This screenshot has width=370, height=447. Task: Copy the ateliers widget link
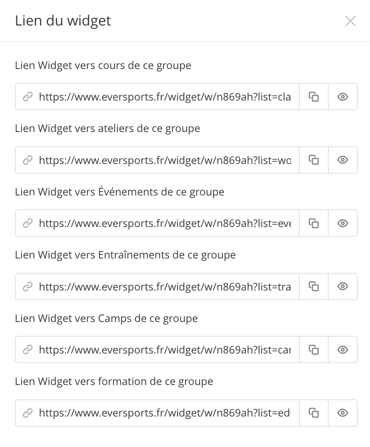pos(314,160)
